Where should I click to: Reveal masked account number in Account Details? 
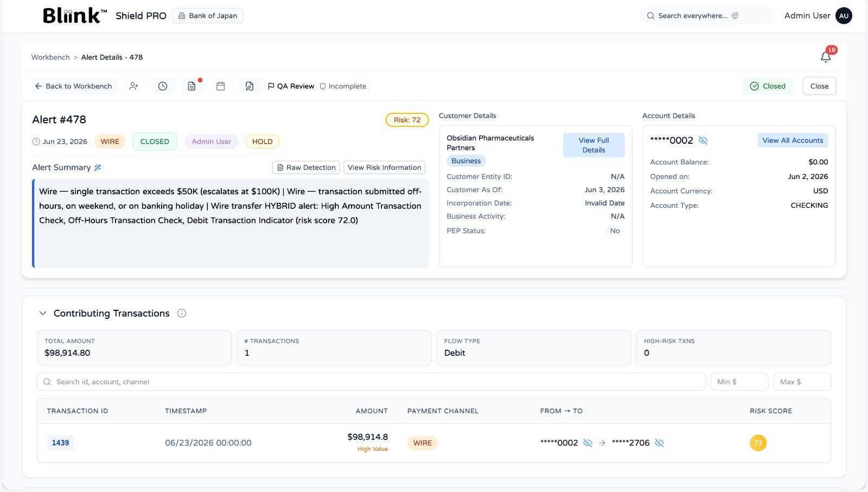click(703, 140)
